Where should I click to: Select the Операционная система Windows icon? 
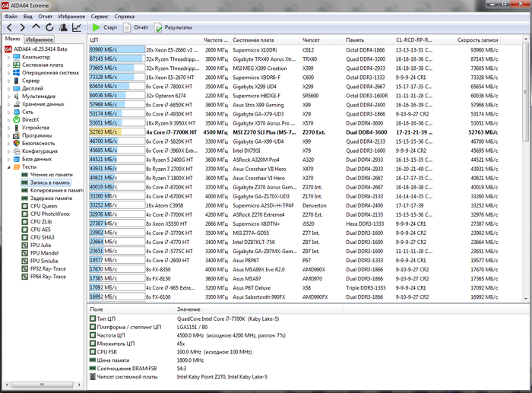click(x=17, y=73)
